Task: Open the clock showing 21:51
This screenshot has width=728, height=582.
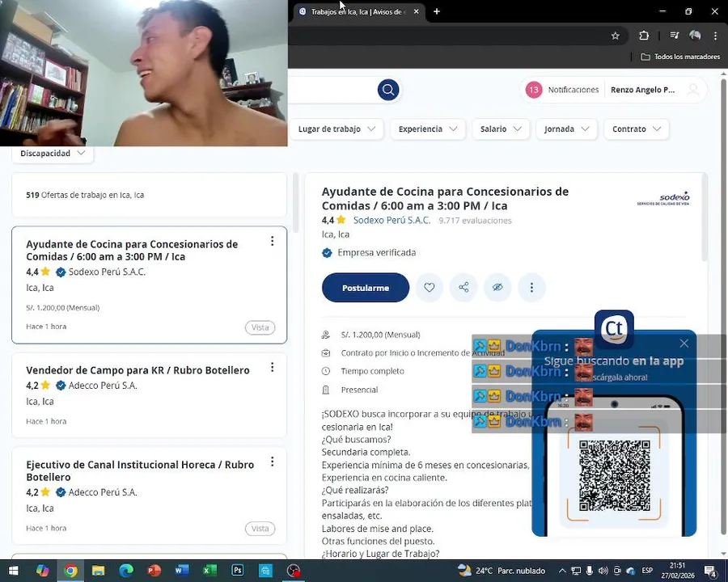Action: coord(678,571)
